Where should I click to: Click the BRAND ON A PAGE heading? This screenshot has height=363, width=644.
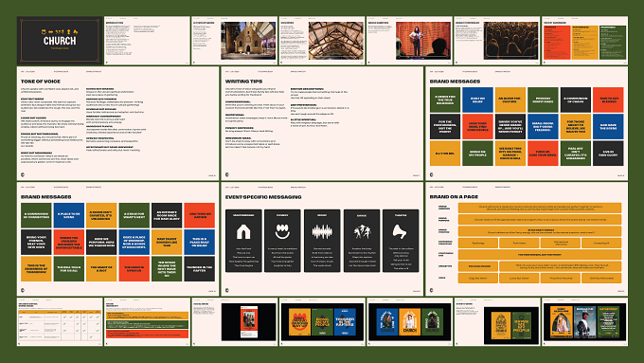(x=454, y=197)
